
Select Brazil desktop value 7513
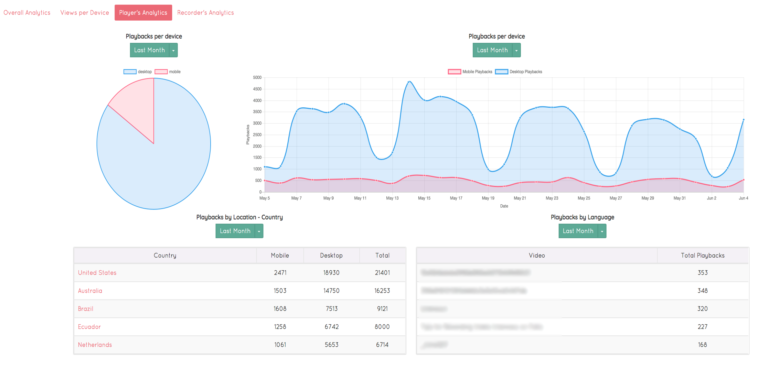[332, 309]
